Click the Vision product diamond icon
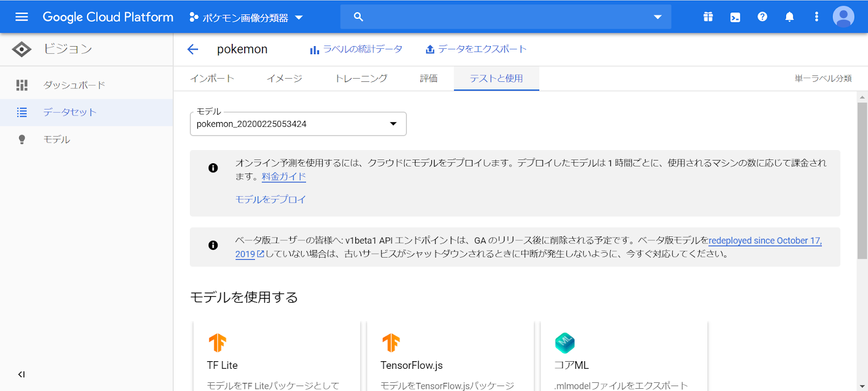 point(22,49)
